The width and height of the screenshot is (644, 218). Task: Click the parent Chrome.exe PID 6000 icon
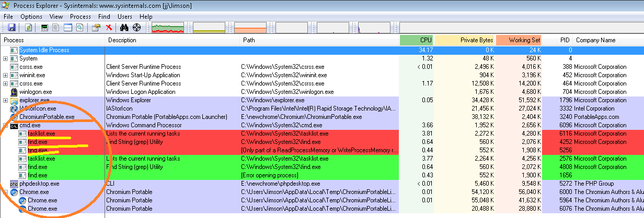(14, 192)
